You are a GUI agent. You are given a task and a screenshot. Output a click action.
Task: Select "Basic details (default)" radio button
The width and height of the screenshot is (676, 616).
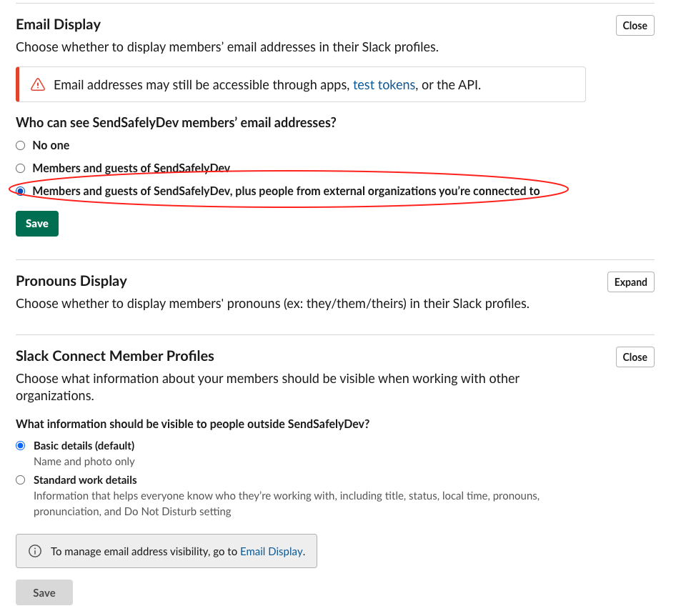(x=21, y=446)
